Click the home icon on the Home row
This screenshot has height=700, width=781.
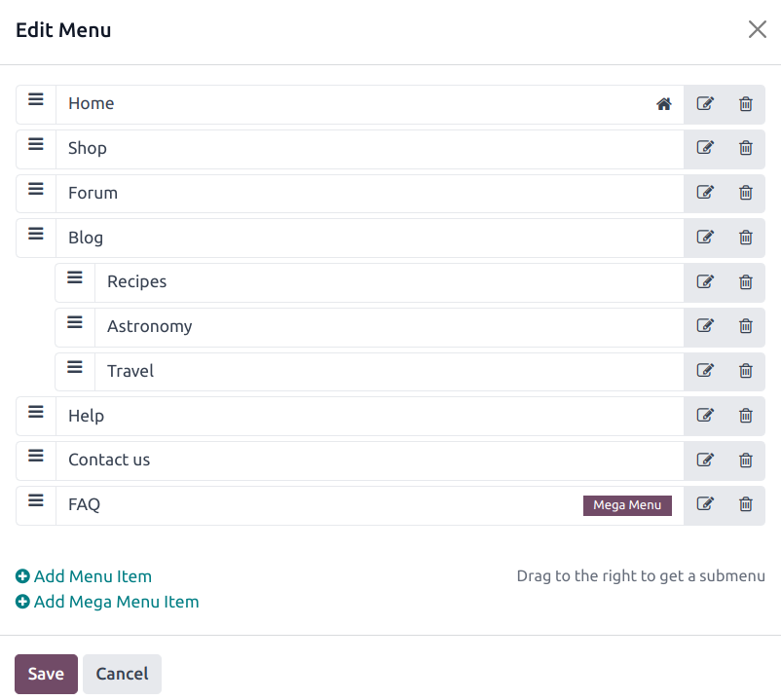pos(663,103)
